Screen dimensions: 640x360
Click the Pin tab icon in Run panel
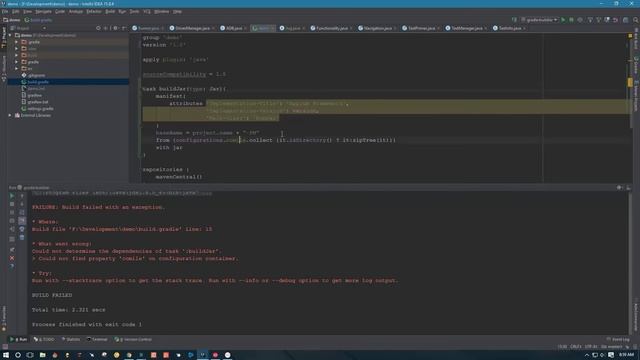[x=12, y=249]
